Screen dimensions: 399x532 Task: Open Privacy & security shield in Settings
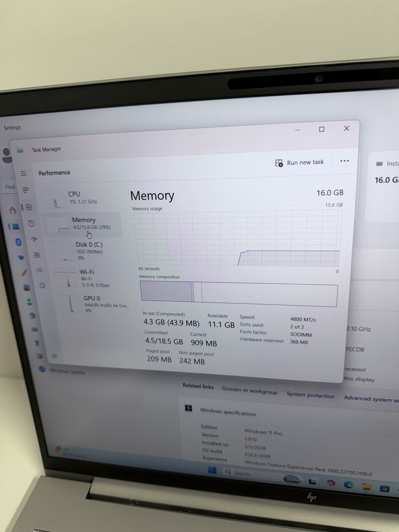tap(40, 356)
